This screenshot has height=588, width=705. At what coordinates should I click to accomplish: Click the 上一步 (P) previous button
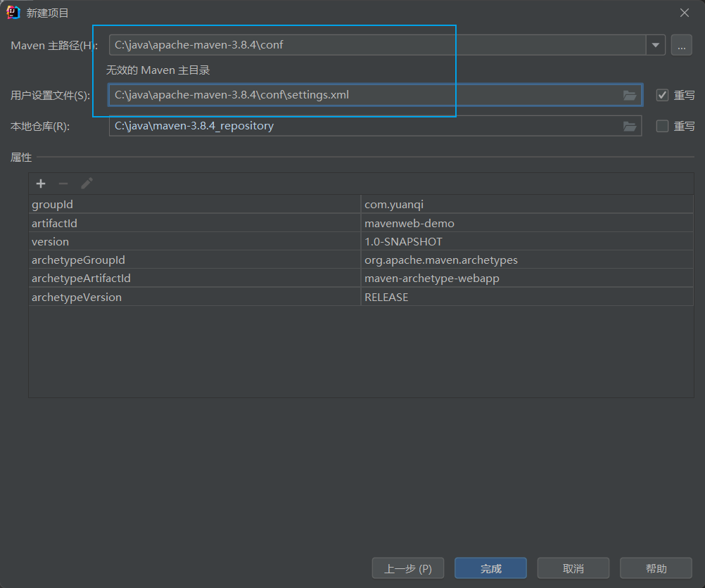pos(408,569)
